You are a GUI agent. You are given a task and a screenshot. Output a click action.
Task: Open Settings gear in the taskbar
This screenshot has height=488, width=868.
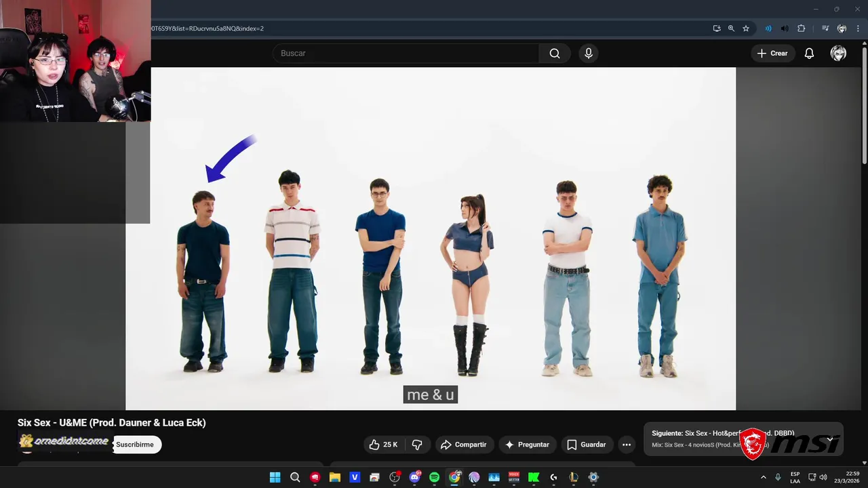pyautogui.click(x=593, y=477)
